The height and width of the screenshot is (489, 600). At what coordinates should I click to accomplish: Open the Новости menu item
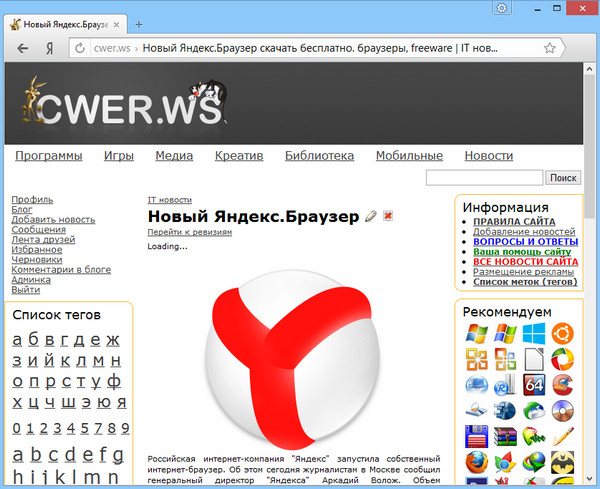(488, 155)
